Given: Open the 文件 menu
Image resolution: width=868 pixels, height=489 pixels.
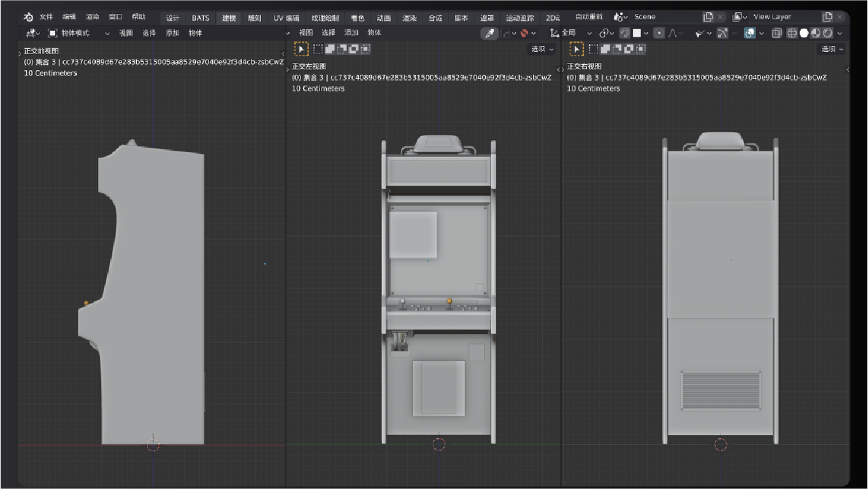Looking at the screenshot, I should click(46, 17).
